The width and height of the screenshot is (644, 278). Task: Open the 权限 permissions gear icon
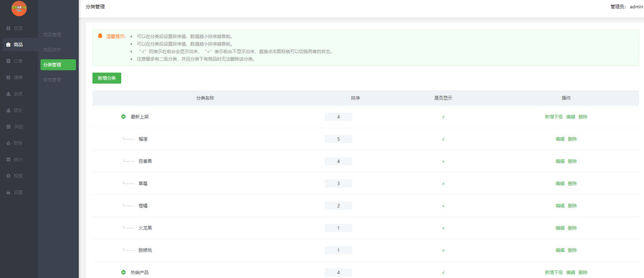coord(8,176)
